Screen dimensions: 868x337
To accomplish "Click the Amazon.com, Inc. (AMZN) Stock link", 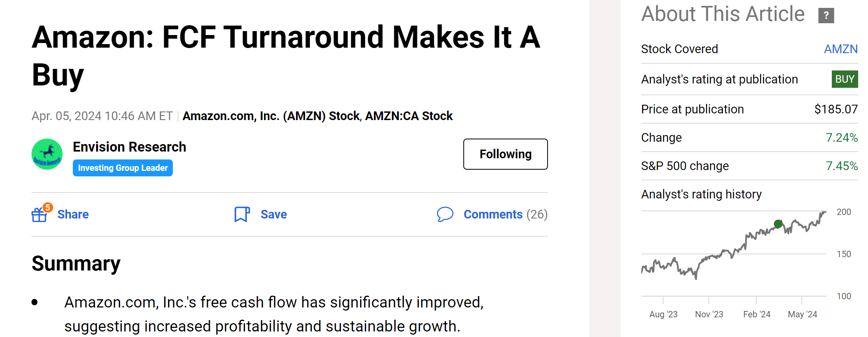I will pyautogui.click(x=271, y=116).
